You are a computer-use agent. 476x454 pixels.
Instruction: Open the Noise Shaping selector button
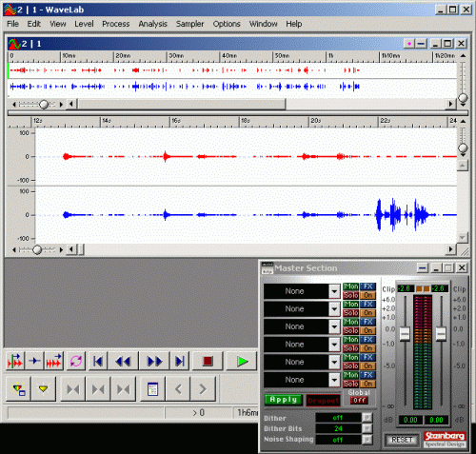point(367,440)
